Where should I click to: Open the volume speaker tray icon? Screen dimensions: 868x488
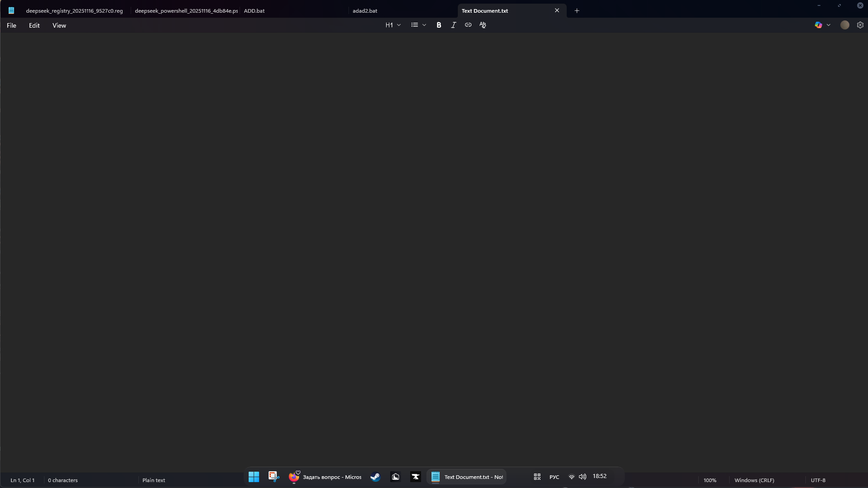click(583, 477)
